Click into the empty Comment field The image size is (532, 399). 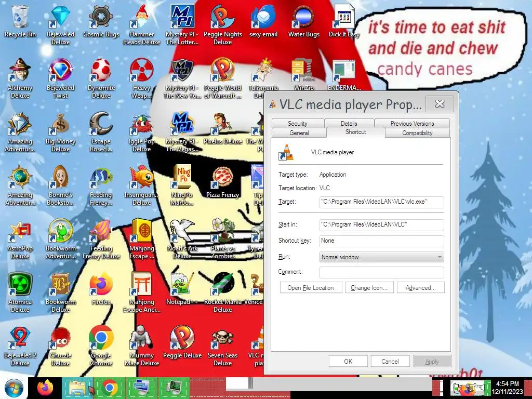coord(381,272)
